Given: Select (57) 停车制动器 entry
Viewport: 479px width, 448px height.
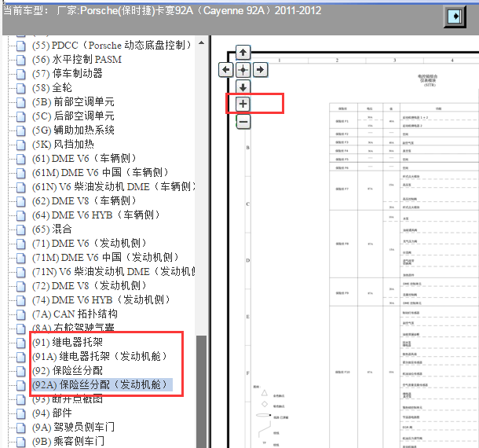Looking at the screenshot, I should tap(68, 73).
